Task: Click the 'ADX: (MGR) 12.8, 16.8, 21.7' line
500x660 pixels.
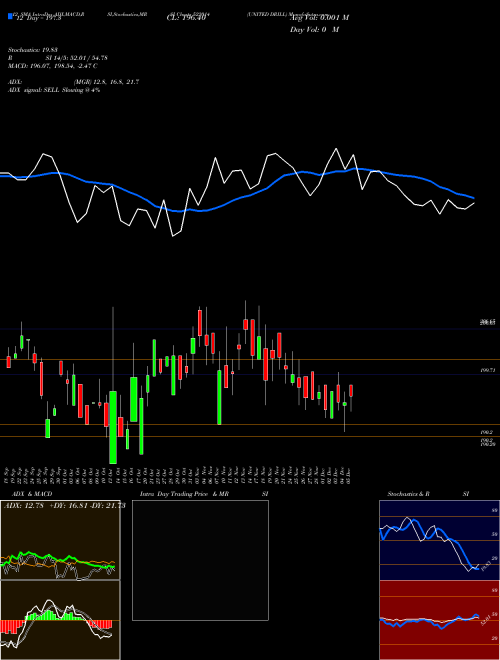Action: pos(73,82)
